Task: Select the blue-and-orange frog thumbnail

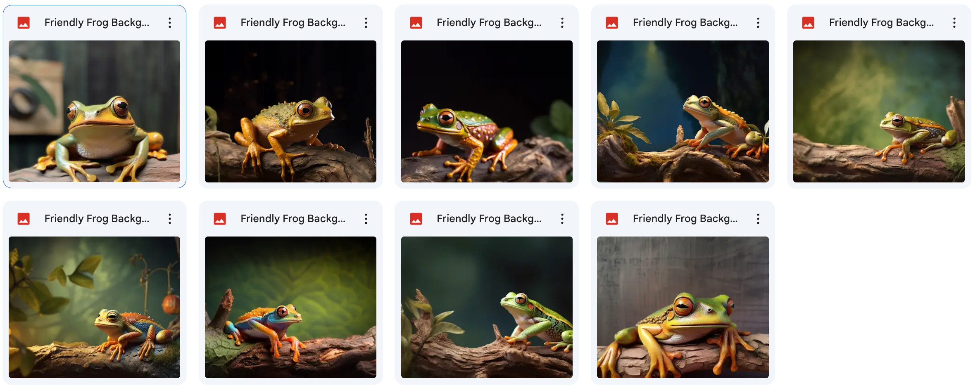Action: pos(290,307)
